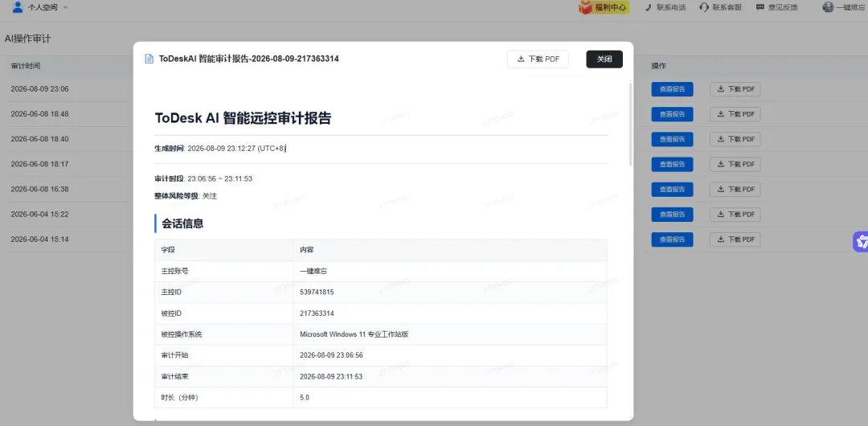View report for 2026-08-09 23:06 row
The width and height of the screenshot is (868, 426).
pos(672,89)
